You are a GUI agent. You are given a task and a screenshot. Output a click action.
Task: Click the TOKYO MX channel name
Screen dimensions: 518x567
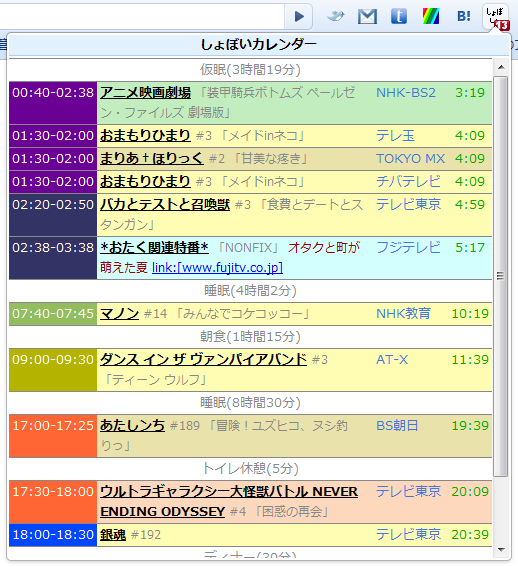click(x=411, y=159)
